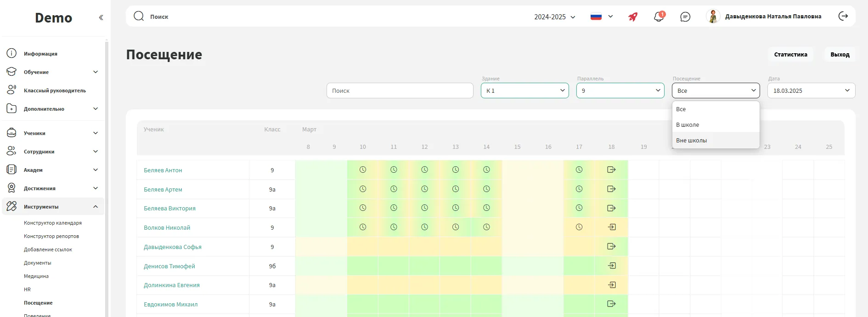Open the notifications bell
This screenshot has width=868, height=317.
(659, 17)
